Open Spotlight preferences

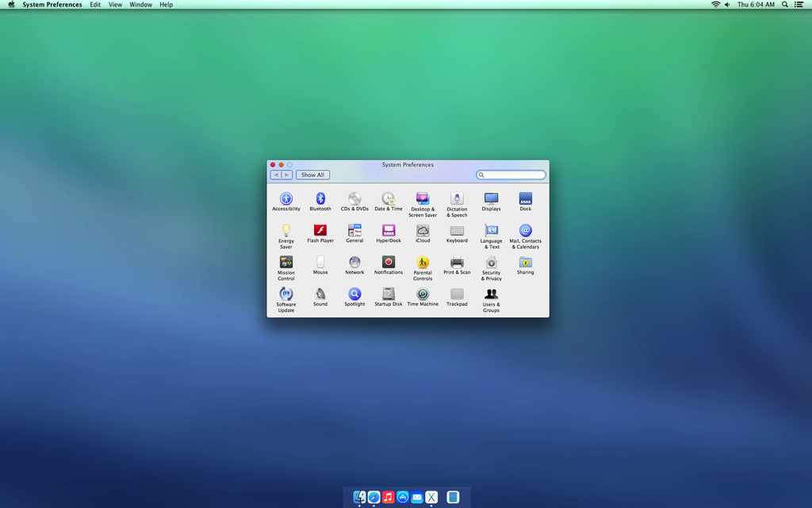point(354,294)
